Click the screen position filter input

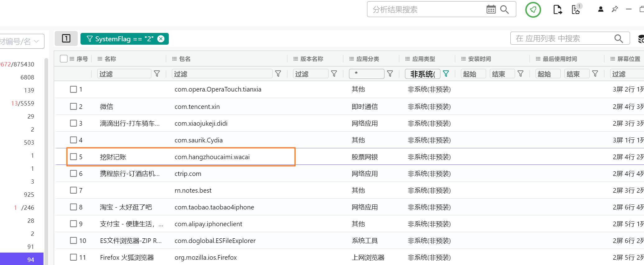coord(627,74)
